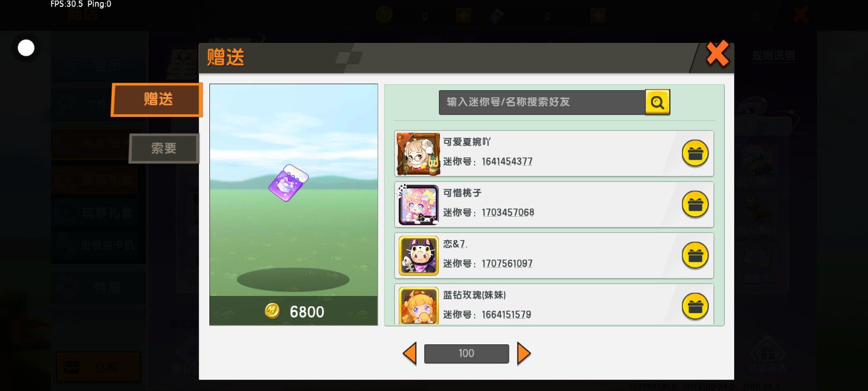Image resolution: width=868 pixels, height=391 pixels.
Task: Decrease quantity with left orange arrow
Action: click(410, 354)
